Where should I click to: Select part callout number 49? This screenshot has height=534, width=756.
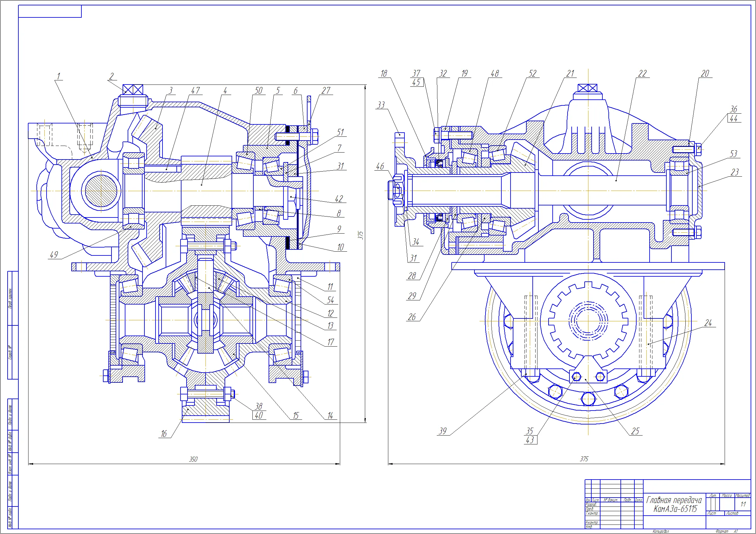point(54,255)
